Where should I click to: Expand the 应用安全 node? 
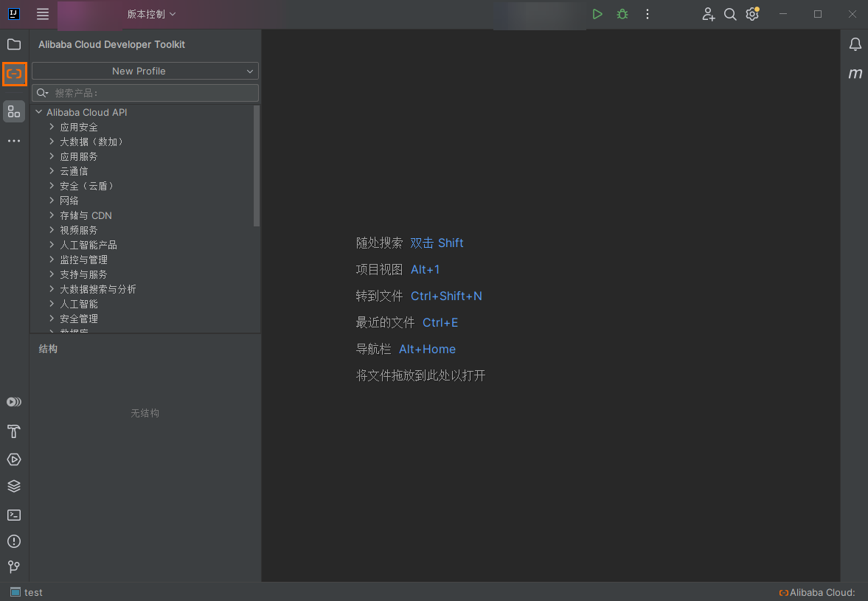coord(52,127)
